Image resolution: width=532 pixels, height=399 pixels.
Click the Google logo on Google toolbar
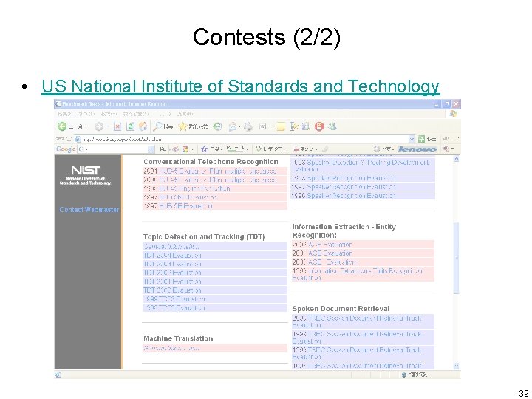(x=66, y=149)
